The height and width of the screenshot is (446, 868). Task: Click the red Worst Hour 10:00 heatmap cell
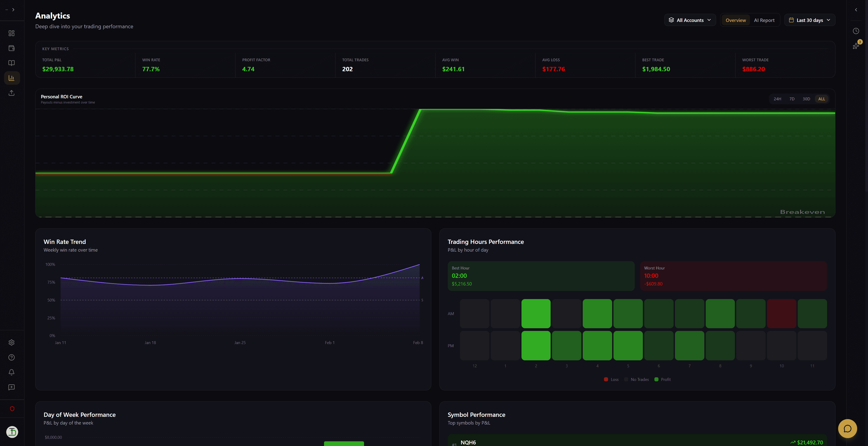(x=781, y=313)
